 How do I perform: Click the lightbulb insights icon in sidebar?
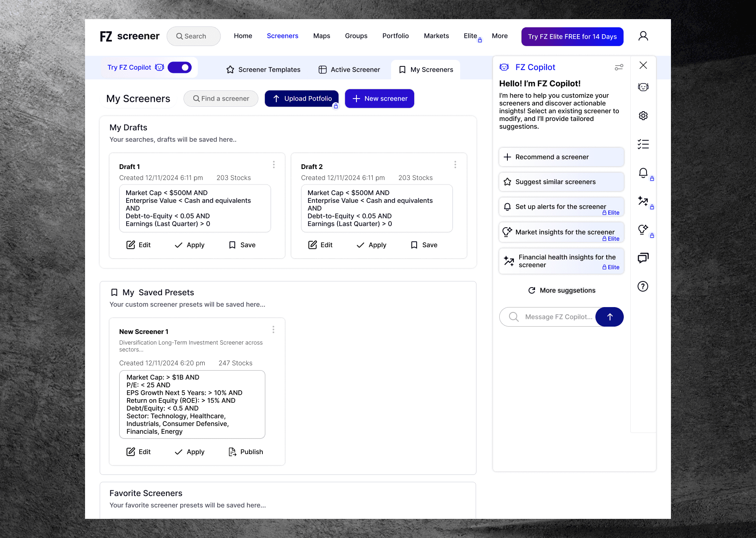[643, 229]
